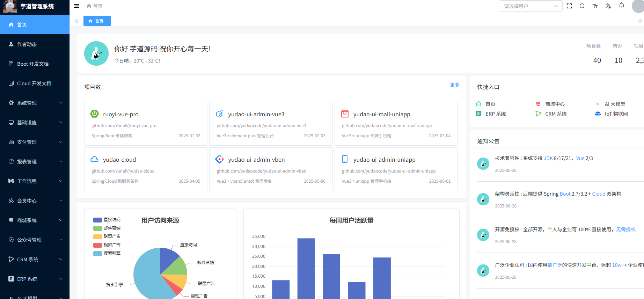The height and width of the screenshot is (299, 644).
Task: Expand the 系统管理 sidebar menu
Action: coord(35,103)
